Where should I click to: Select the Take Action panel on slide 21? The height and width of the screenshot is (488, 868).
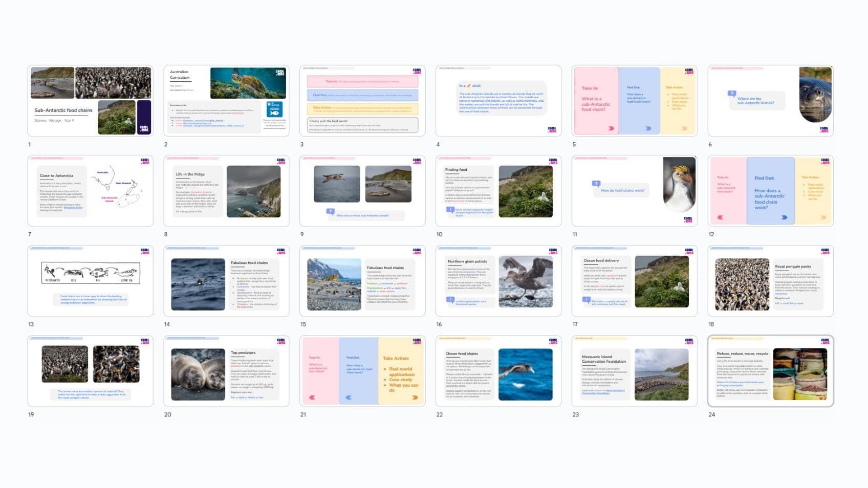[400, 372]
